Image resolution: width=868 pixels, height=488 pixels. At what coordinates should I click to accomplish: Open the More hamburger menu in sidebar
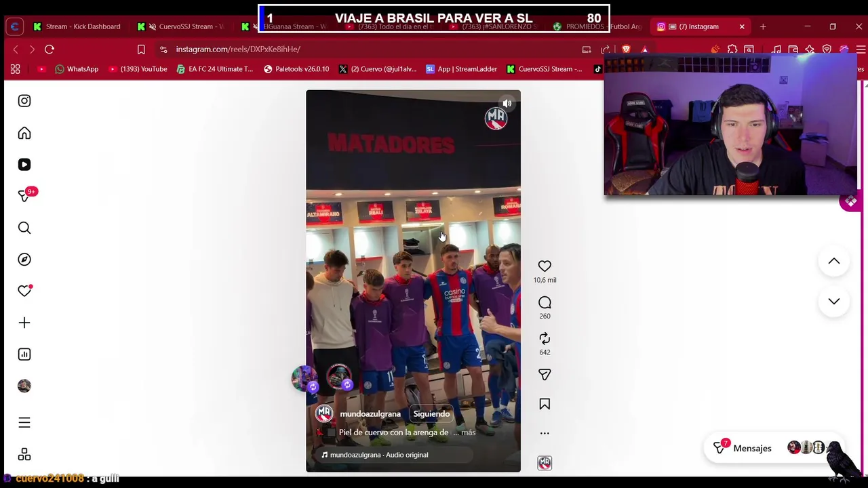pyautogui.click(x=24, y=423)
